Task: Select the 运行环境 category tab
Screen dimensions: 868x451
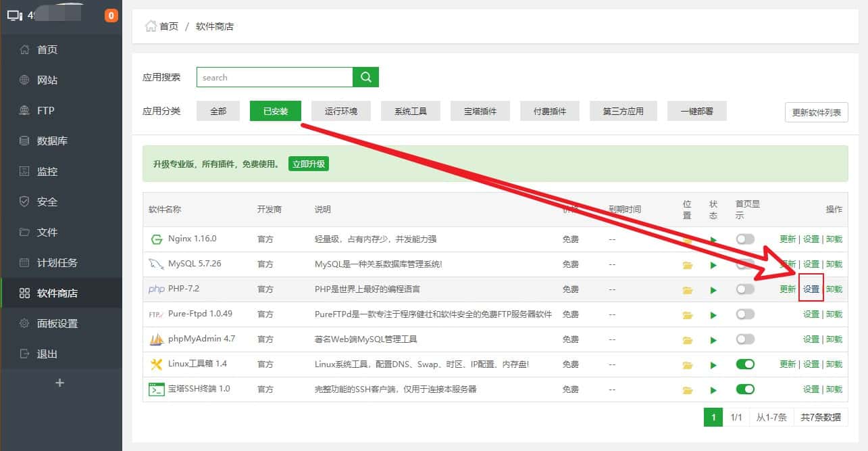Action: click(x=340, y=111)
